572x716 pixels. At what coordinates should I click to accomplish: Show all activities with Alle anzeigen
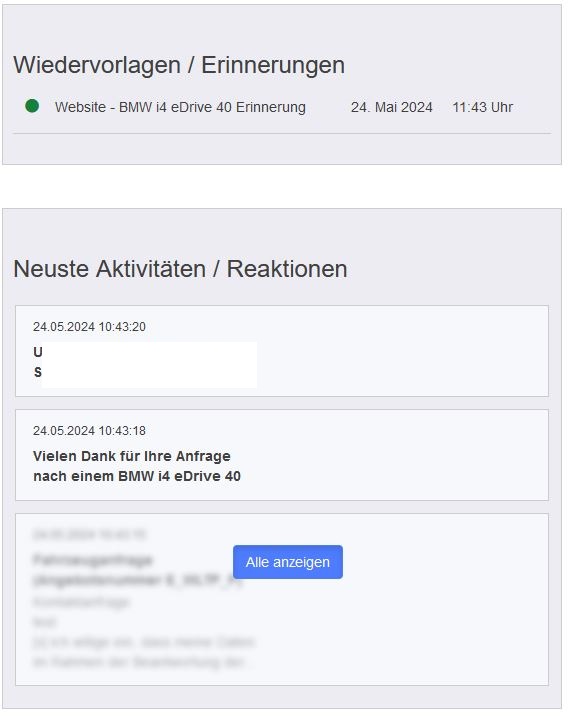(288, 562)
